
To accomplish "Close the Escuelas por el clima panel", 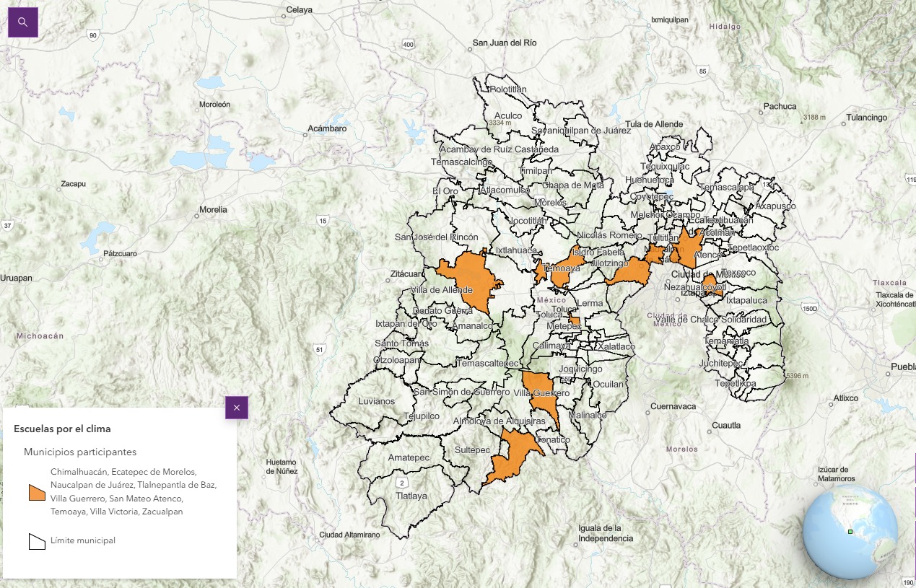I will pos(236,408).
